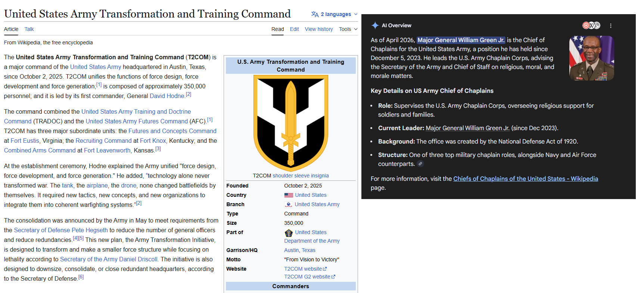Expand the Tools dropdown menu
This screenshot has width=644, height=293.
(348, 29)
